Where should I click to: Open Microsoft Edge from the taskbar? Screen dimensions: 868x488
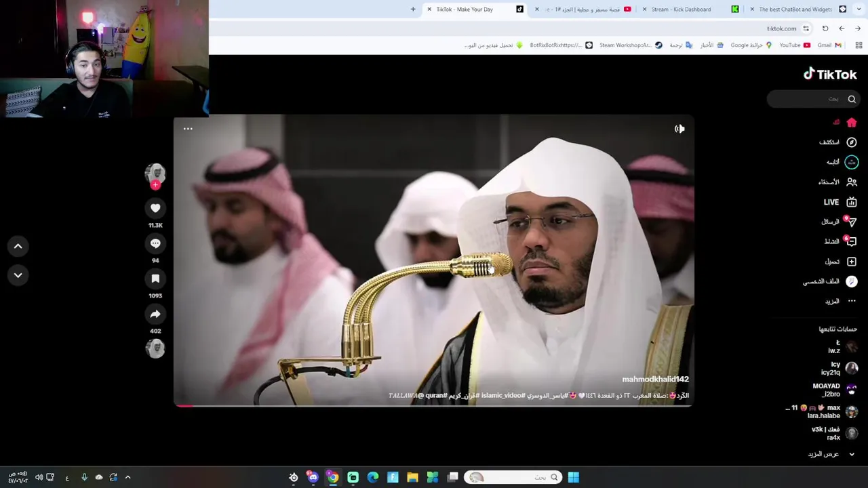coord(373,477)
